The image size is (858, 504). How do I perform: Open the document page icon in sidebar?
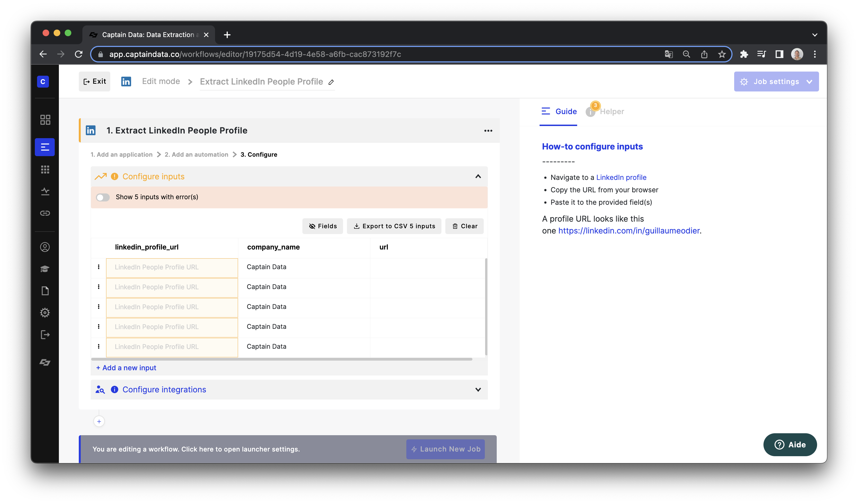pyautogui.click(x=45, y=291)
